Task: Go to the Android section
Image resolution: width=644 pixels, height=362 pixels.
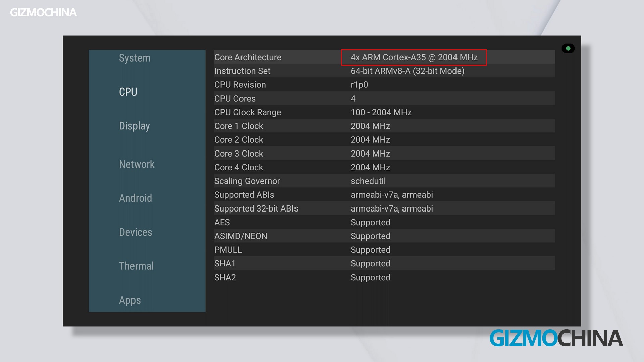Action: tap(136, 198)
